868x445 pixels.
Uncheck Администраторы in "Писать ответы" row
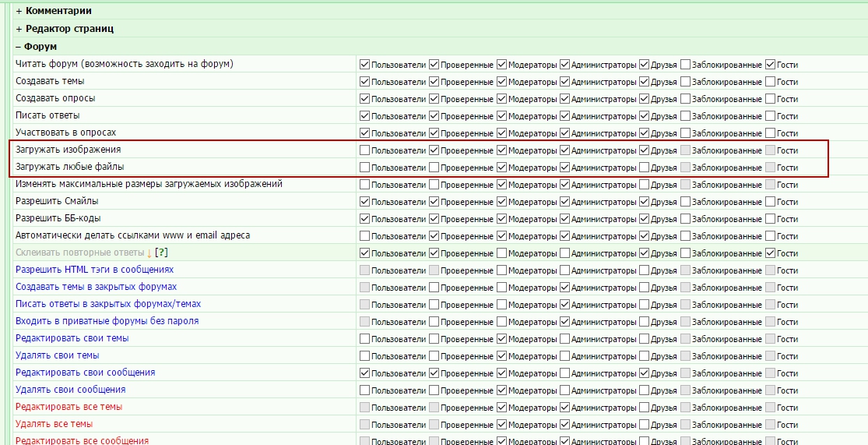pos(564,115)
